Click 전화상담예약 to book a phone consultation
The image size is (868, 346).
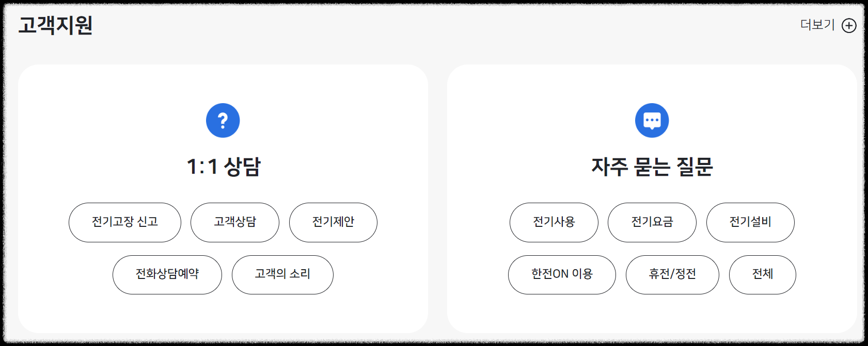coord(167,275)
